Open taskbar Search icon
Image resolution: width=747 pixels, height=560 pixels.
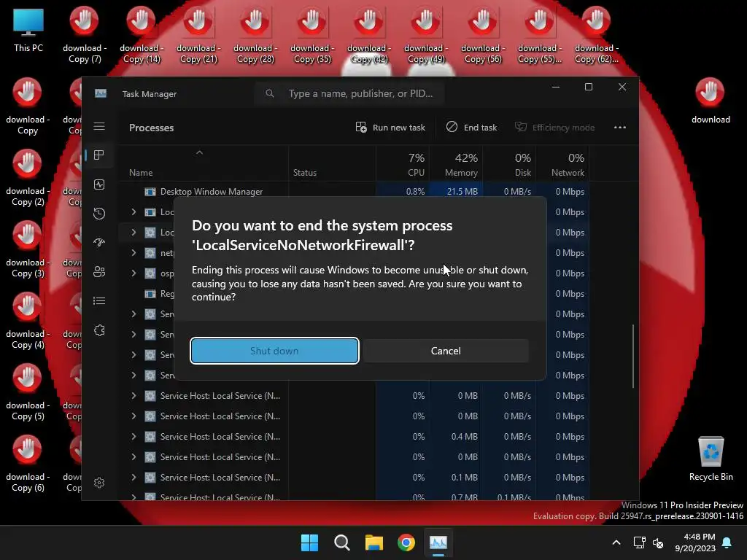342,542
